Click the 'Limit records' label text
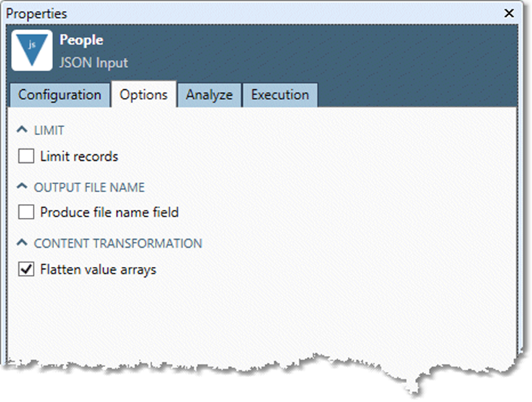The height and width of the screenshot is (402, 532). [79, 156]
